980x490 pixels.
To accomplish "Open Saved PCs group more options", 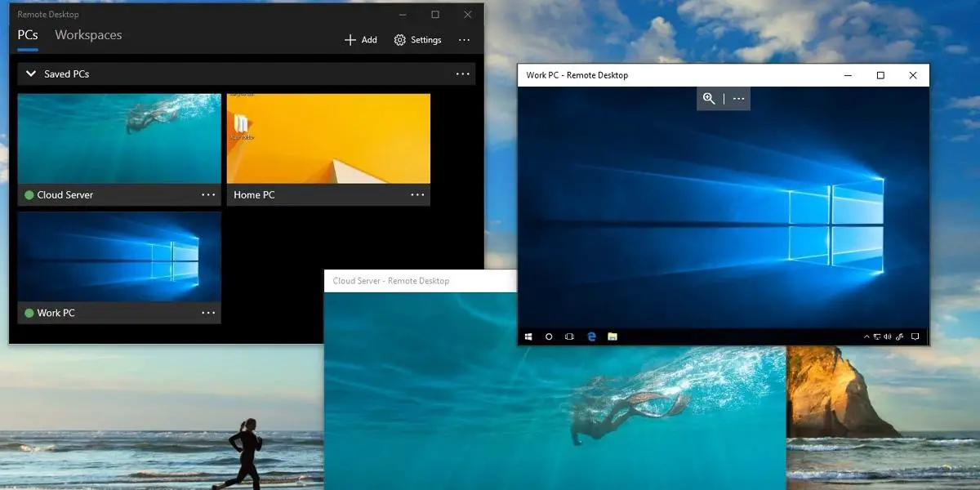I will point(463,73).
